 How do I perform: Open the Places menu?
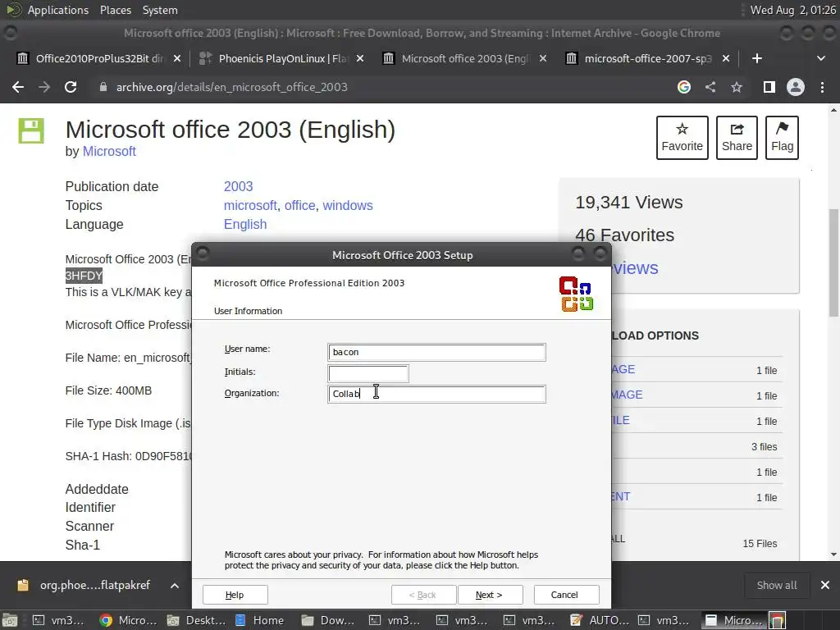[x=116, y=10]
